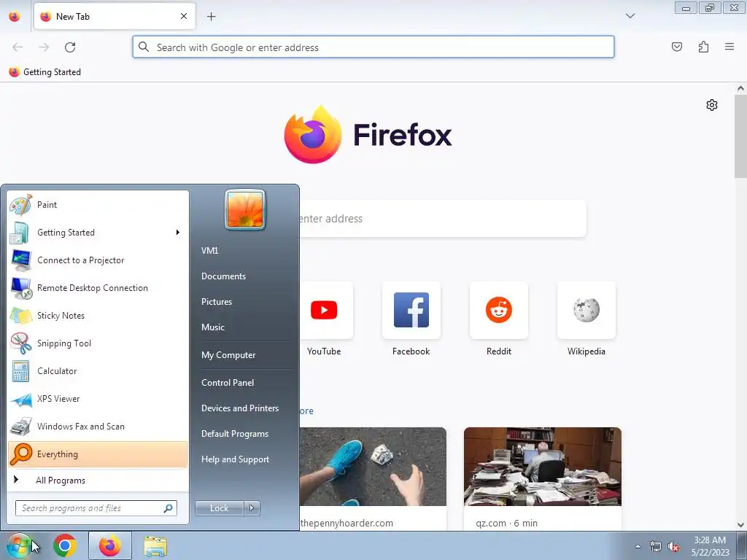Open the Snipping Tool
The image size is (747, 560).
pyautogui.click(x=98, y=343)
